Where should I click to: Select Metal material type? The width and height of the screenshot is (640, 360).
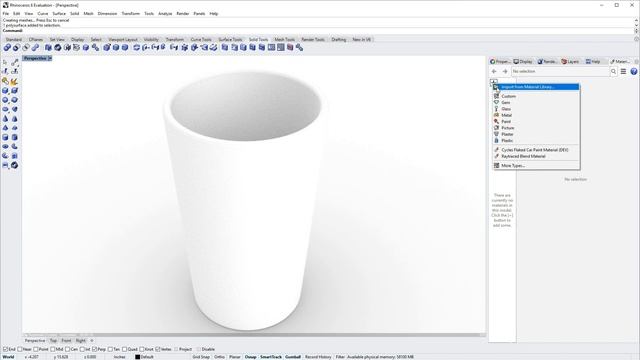[x=507, y=115]
